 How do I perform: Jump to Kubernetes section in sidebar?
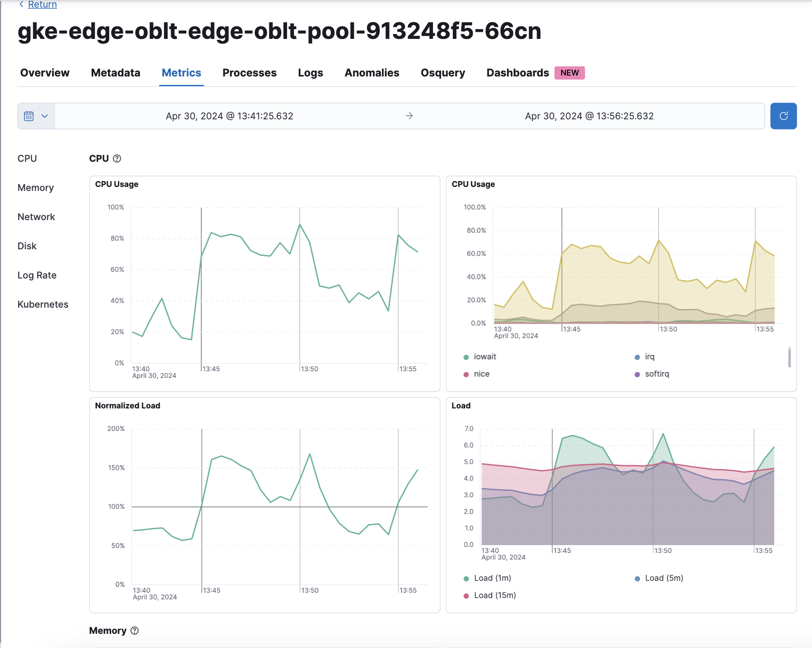(x=43, y=305)
